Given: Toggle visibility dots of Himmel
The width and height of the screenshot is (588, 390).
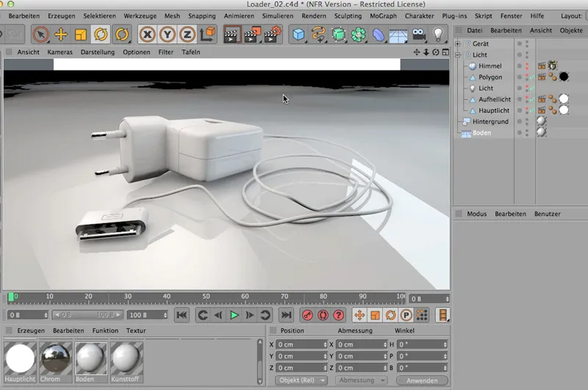Looking at the screenshot, I should (527, 66).
